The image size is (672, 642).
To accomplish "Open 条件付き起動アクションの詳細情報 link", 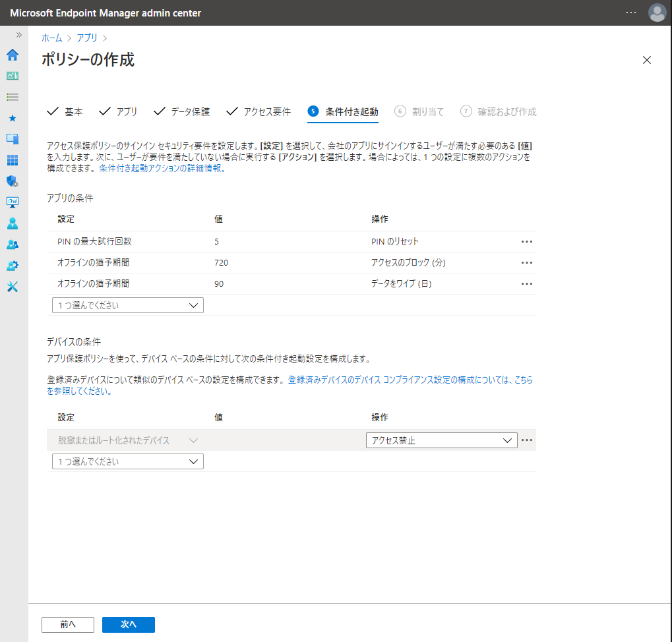I will 162,168.
